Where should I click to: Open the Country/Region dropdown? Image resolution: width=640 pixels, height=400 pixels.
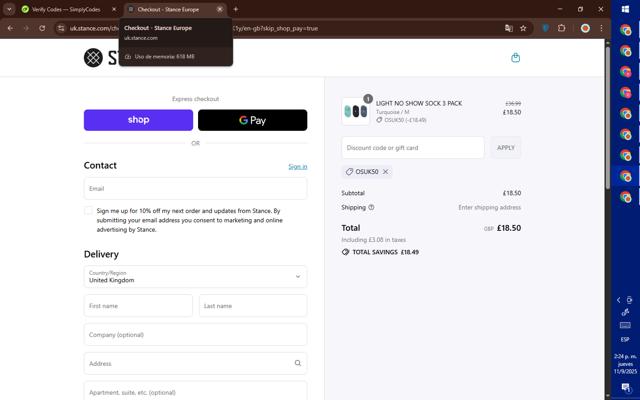196,277
